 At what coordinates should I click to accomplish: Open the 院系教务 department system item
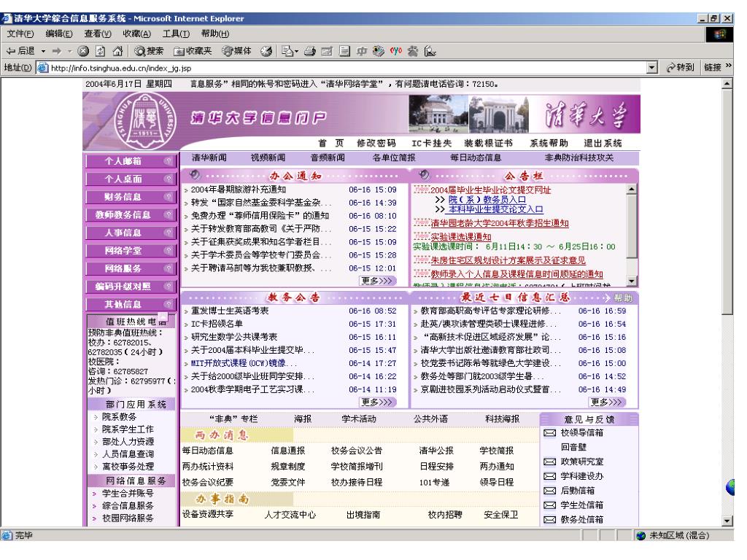(119, 416)
